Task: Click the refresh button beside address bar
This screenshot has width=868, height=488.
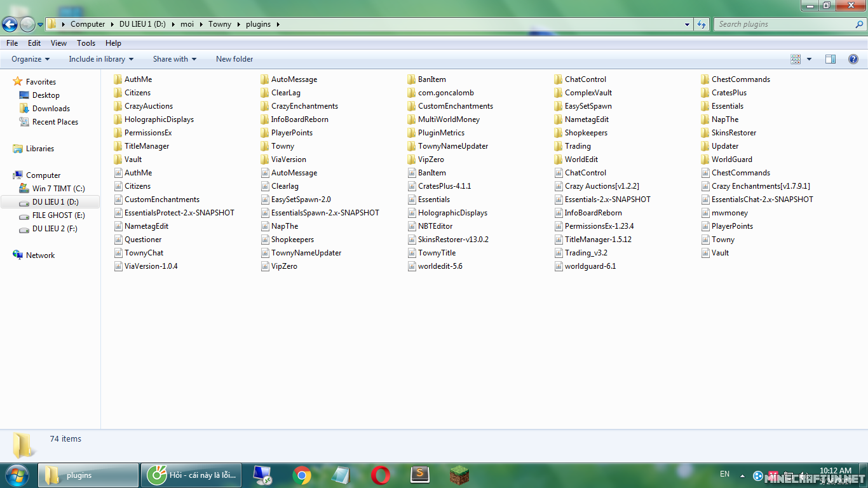Action: (x=702, y=24)
